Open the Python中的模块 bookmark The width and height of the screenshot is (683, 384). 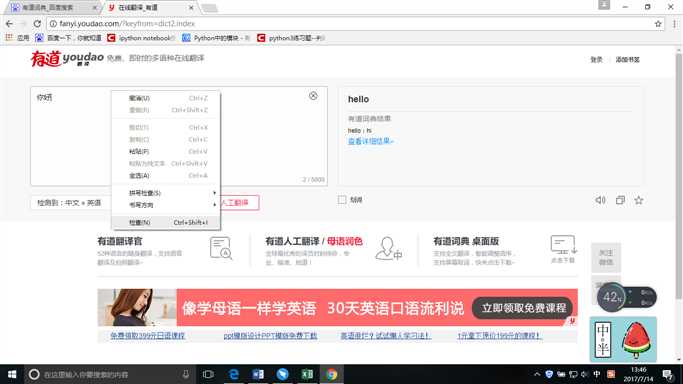point(216,38)
